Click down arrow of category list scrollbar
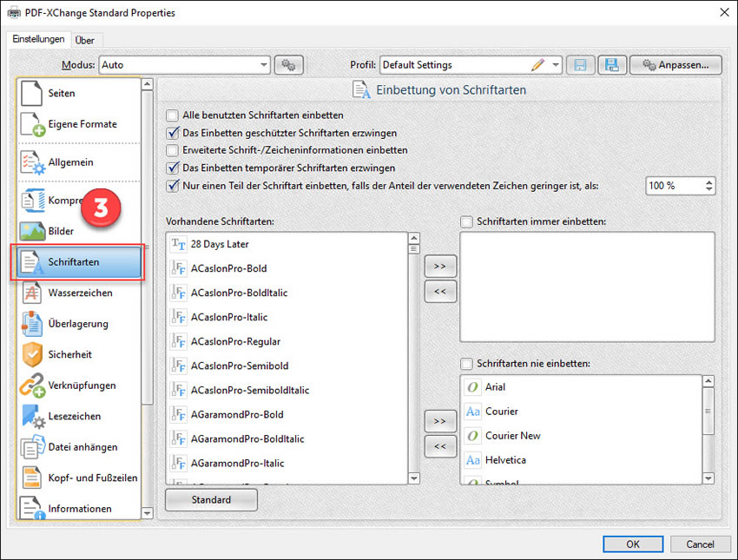Viewport: 738px width, 560px height. coord(148,513)
